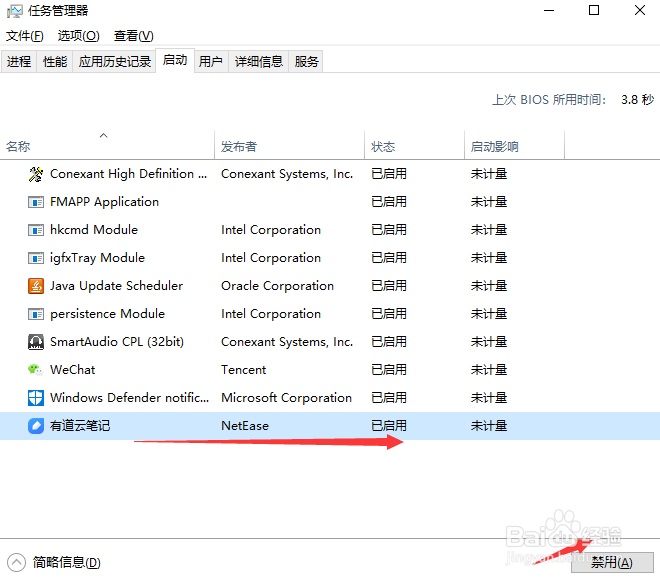
Task: Switch to the 性能 tab
Action: coord(55,62)
